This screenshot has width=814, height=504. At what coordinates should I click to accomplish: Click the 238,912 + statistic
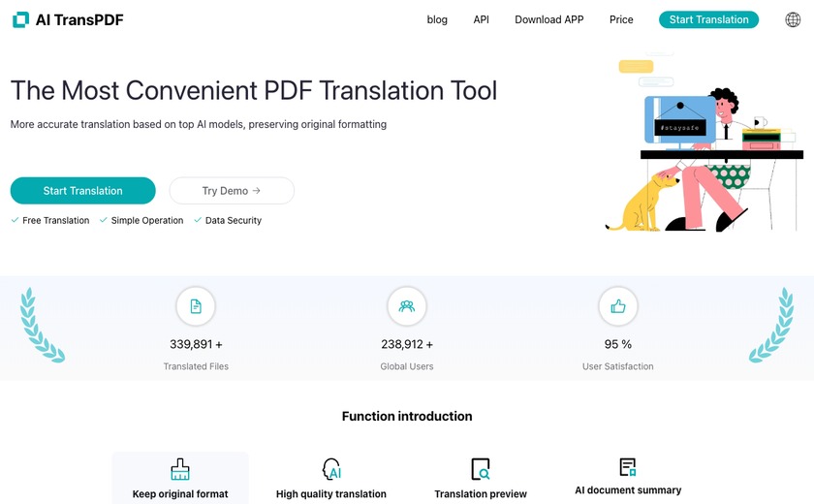[x=406, y=344]
